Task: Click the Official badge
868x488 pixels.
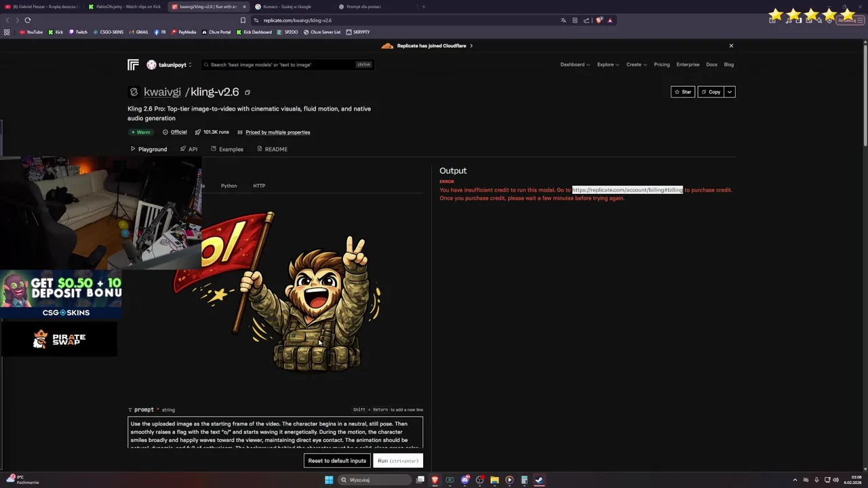Action: (174, 132)
